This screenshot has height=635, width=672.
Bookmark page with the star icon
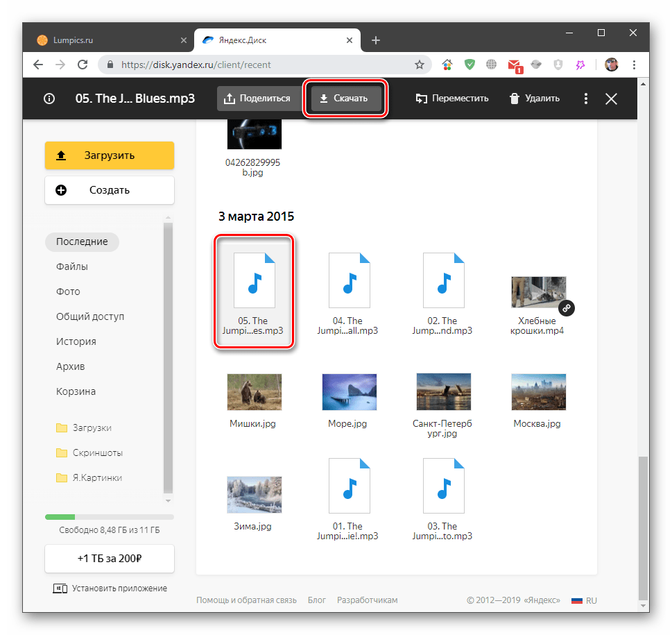pyautogui.click(x=420, y=65)
